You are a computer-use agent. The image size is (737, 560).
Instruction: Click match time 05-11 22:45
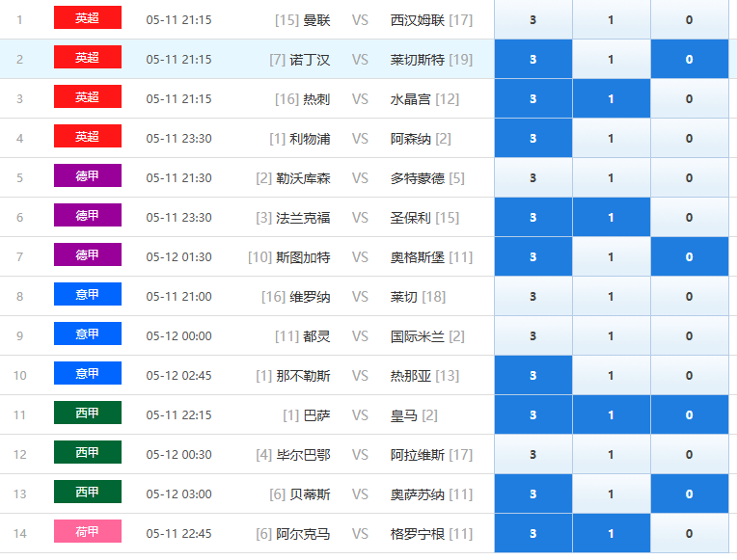pyautogui.click(x=178, y=533)
